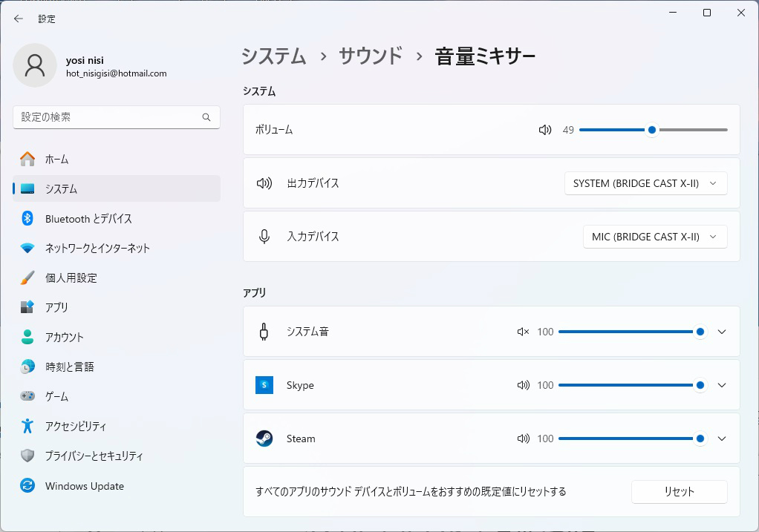Expand the Skype volume options

[x=722, y=385]
